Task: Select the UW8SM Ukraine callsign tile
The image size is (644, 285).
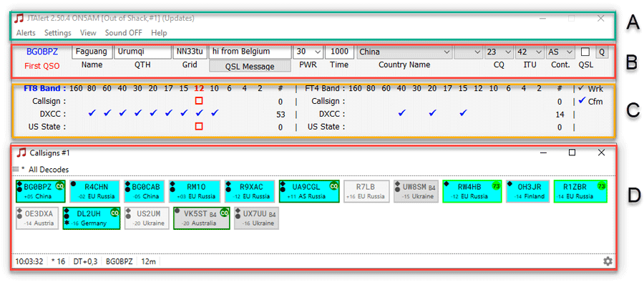Action: pyautogui.click(x=416, y=190)
